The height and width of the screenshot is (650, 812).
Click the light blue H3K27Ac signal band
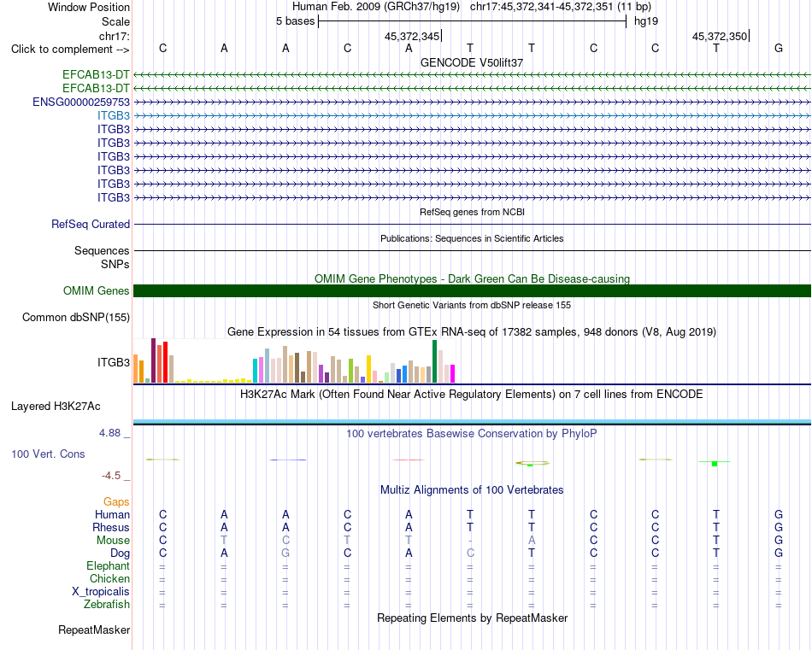[472, 421]
